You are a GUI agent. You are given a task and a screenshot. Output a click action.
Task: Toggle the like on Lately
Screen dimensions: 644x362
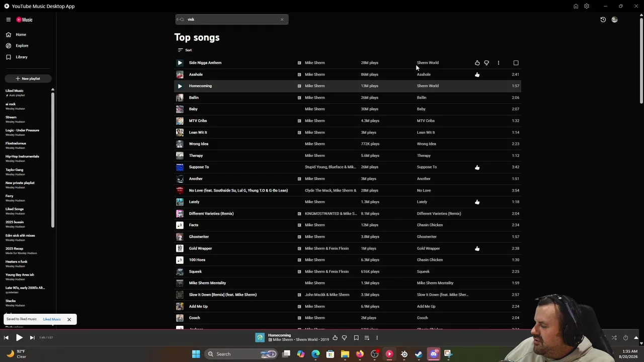(477, 202)
